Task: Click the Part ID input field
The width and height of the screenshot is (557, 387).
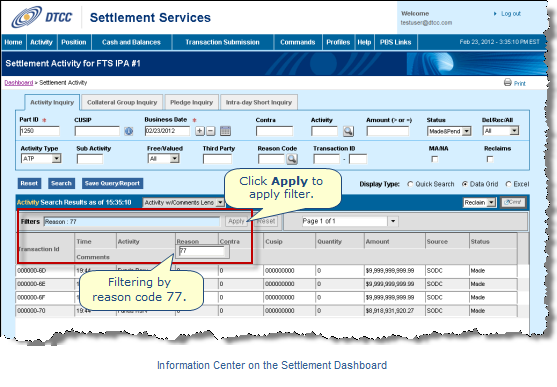Action: [x=39, y=131]
